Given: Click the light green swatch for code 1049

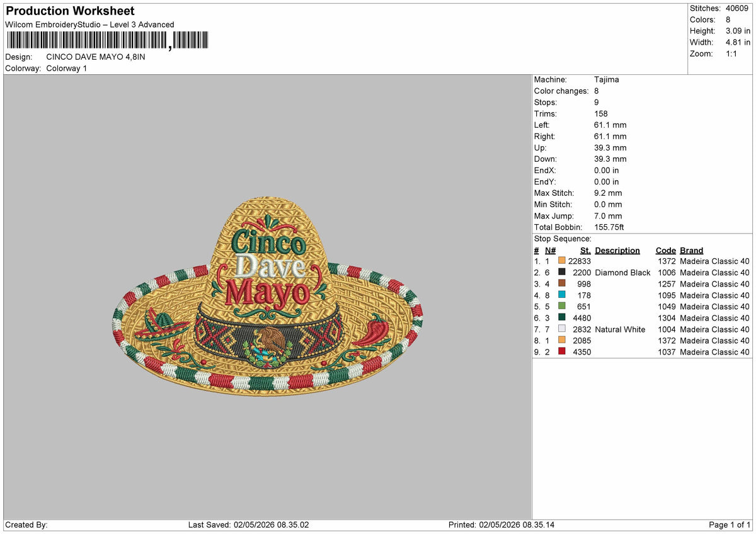Looking at the screenshot, I should coord(562,306).
